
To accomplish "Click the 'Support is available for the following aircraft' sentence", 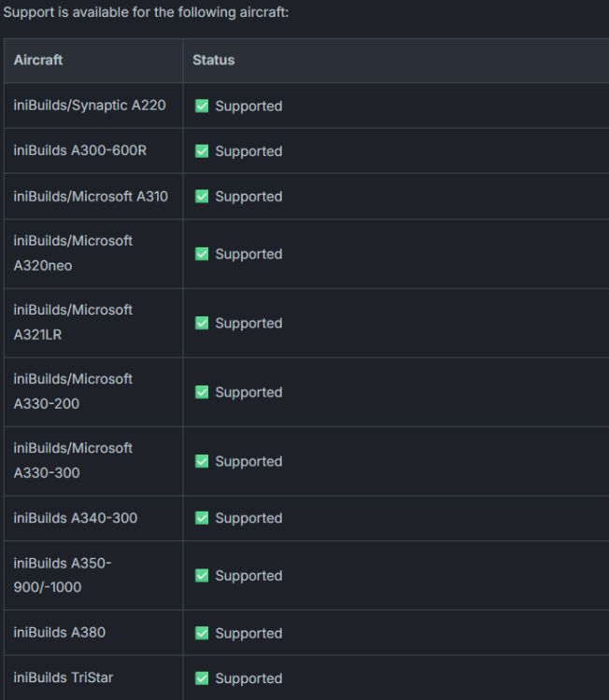I will (x=146, y=12).
